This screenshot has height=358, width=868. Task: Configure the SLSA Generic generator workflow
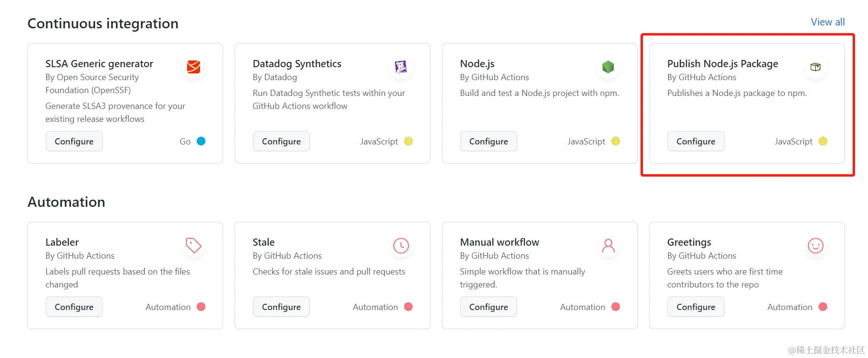pyautogui.click(x=74, y=142)
